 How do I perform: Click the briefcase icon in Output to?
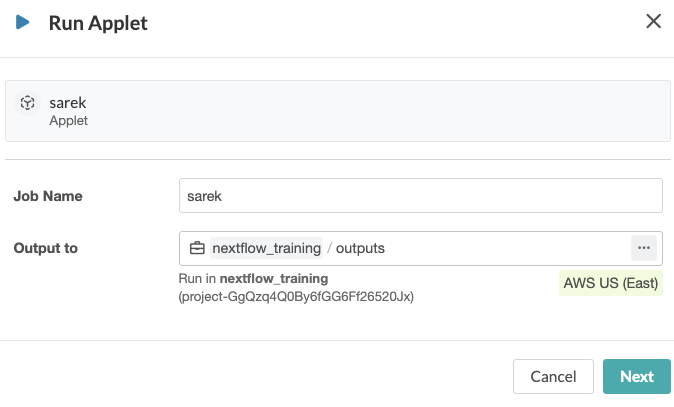(197, 248)
